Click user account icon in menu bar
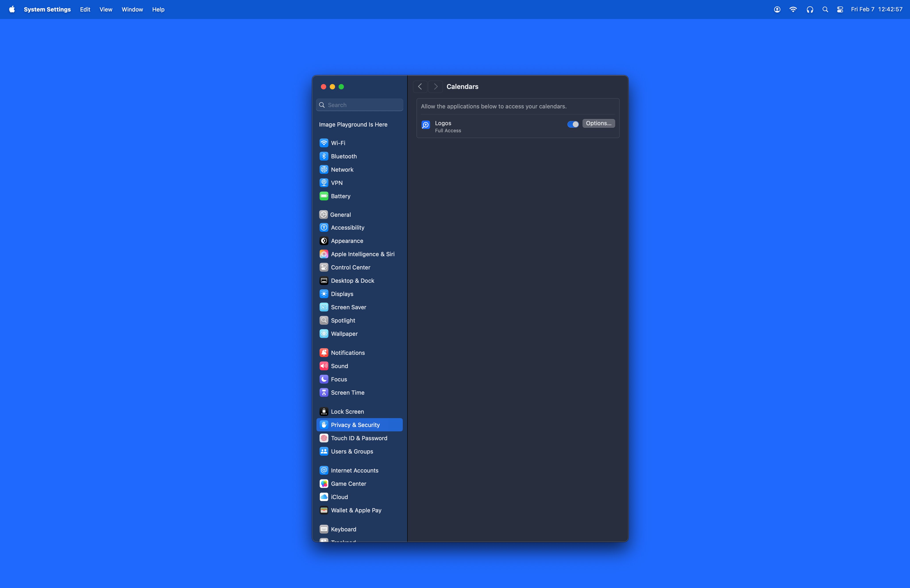This screenshot has height=588, width=910. (x=777, y=10)
